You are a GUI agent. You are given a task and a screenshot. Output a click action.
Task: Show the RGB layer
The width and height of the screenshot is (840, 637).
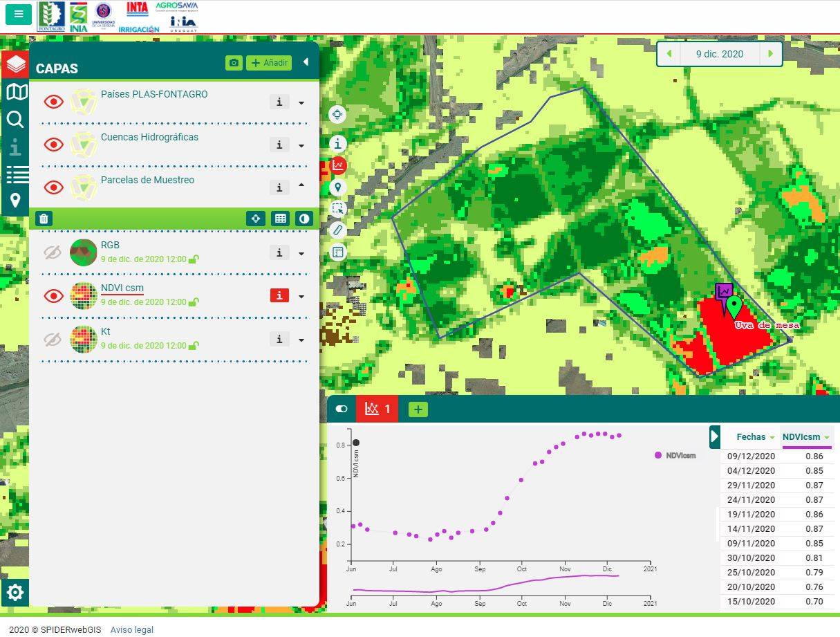[x=53, y=253]
